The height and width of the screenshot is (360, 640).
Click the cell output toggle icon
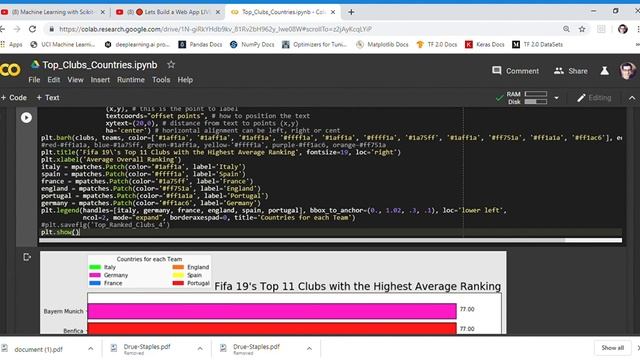click(x=27, y=257)
